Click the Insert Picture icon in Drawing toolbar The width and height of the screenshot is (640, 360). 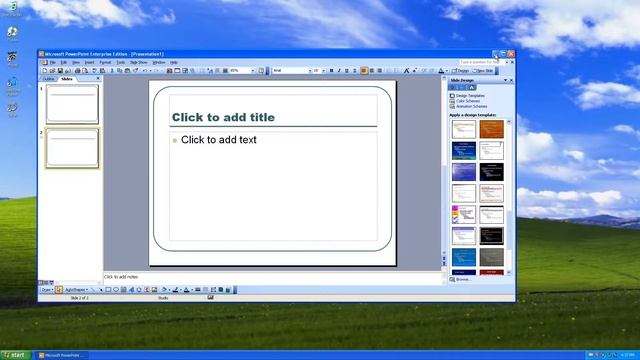(154, 290)
